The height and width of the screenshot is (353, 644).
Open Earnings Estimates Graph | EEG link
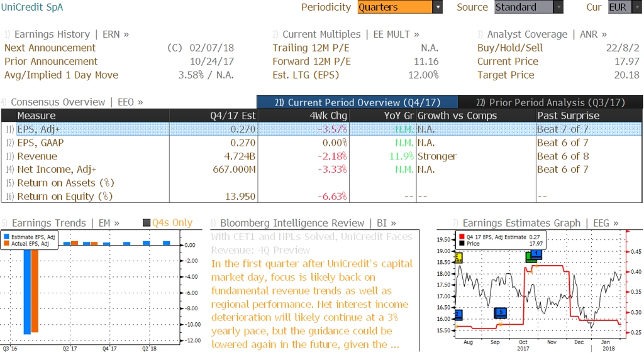tap(540, 223)
